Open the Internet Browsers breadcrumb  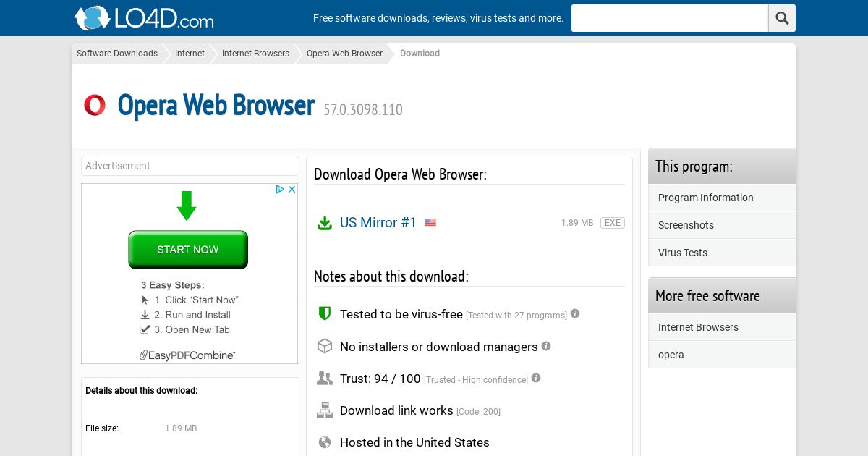(255, 54)
